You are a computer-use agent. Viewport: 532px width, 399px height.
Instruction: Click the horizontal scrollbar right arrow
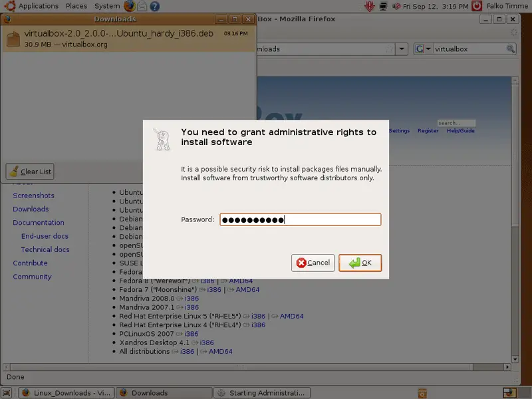[x=507, y=367]
